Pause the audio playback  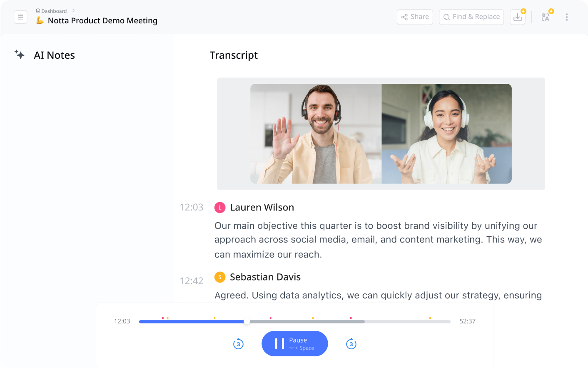click(294, 343)
